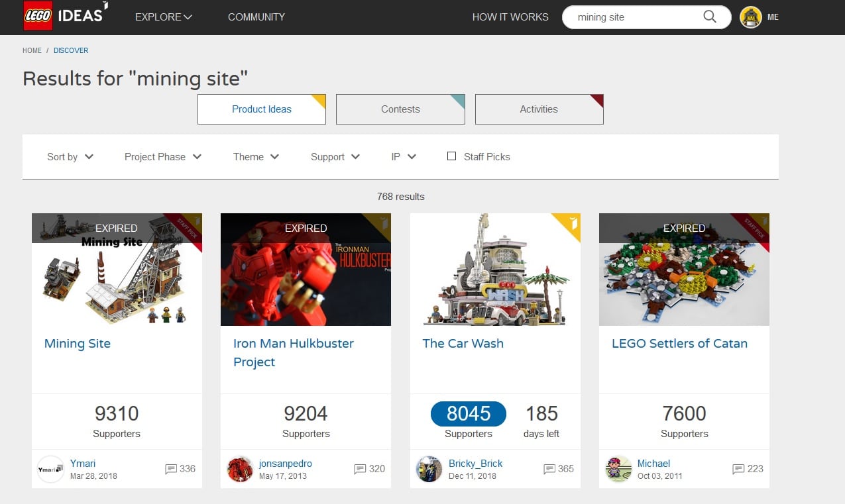Visit jonsanpedro's profile link
845x504 pixels.
pos(286,464)
